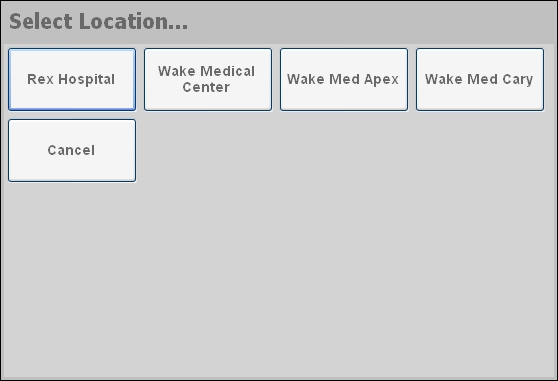Click the Wake Med Cary button
This screenshot has width=558, height=381.
click(x=480, y=79)
